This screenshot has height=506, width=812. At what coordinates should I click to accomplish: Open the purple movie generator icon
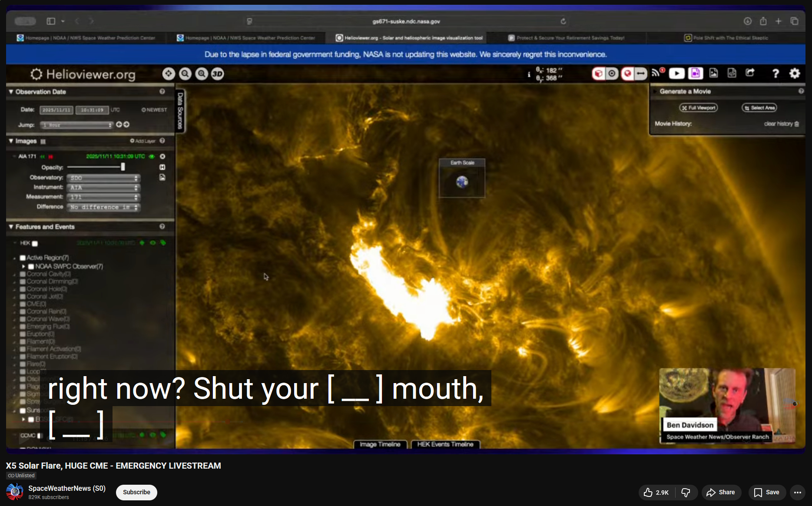(x=695, y=73)
